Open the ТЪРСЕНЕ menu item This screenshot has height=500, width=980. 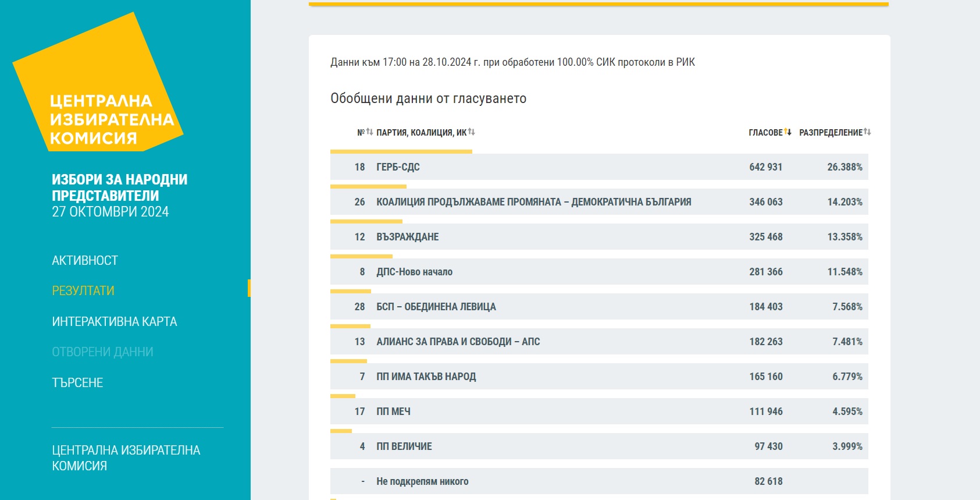[77, 382]
